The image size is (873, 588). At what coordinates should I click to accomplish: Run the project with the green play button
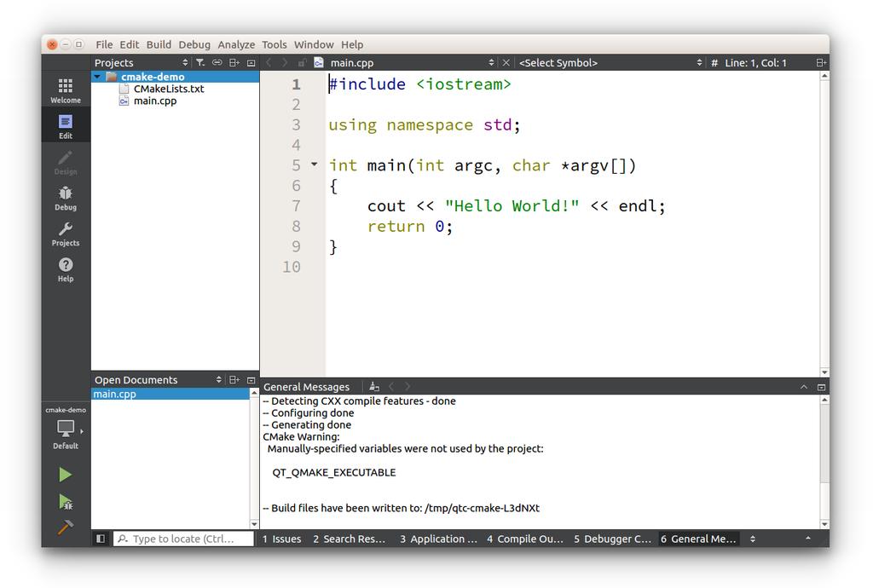[65, 475]
